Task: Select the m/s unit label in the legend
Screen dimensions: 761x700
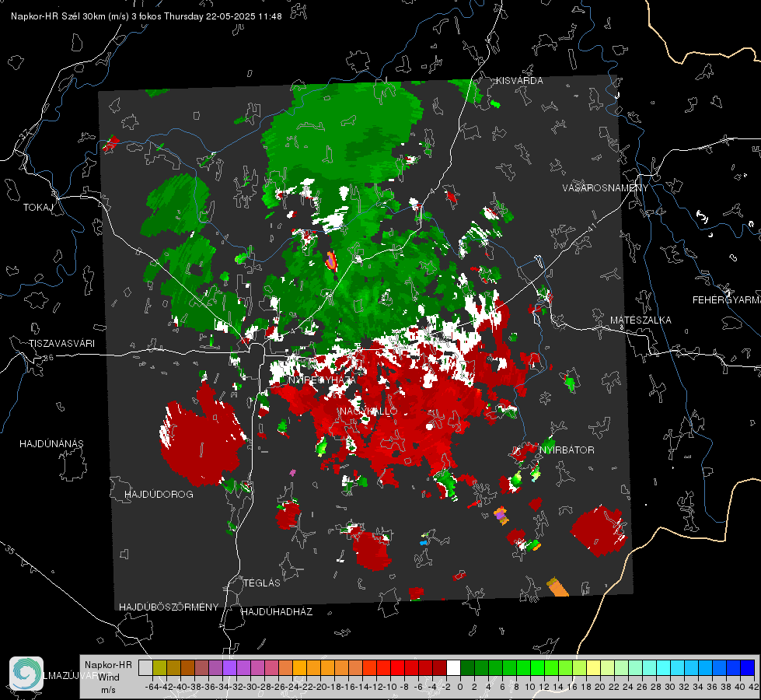Action: click(x=108, y=690)
